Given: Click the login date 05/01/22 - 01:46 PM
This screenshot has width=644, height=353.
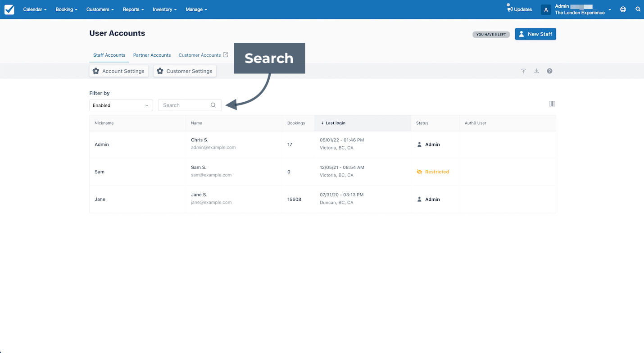Looking at the screenshot, I should click(342, 140).
